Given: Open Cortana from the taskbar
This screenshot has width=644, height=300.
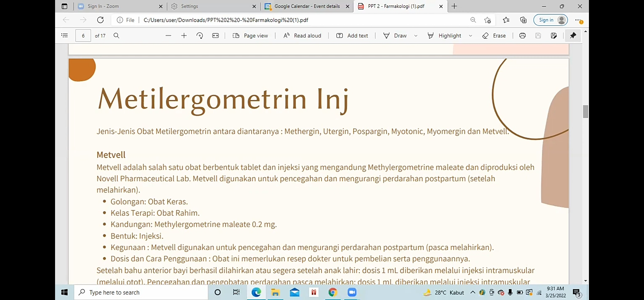Looking at the screenshot, I should 217,292.
